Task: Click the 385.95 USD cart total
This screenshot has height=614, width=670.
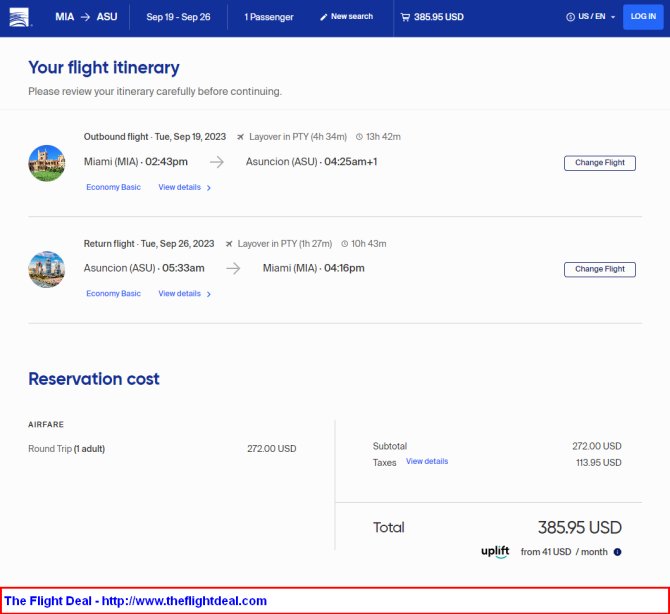Action: click(x=439, y=17)
